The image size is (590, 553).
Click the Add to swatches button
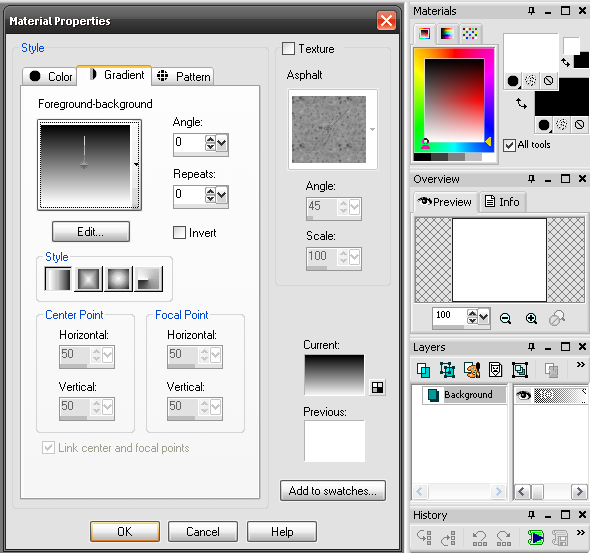(333, 491)
